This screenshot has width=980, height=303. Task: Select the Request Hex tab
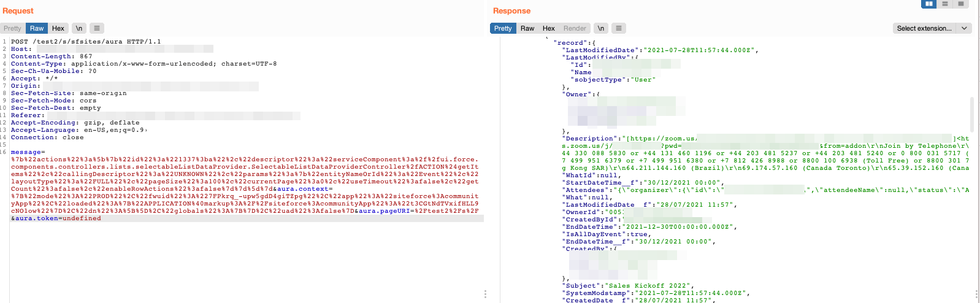pos(58,28)
